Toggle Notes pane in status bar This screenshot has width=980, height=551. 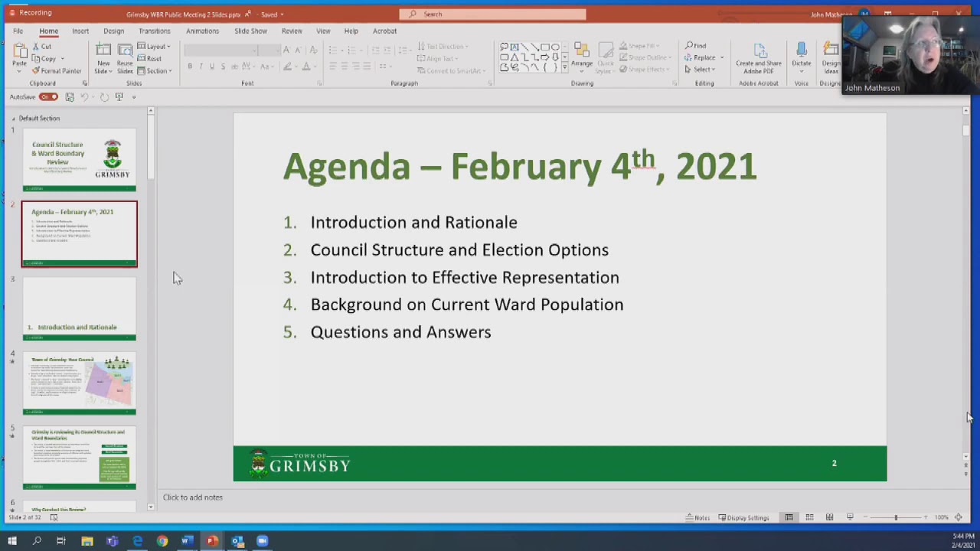click(697, 518)
